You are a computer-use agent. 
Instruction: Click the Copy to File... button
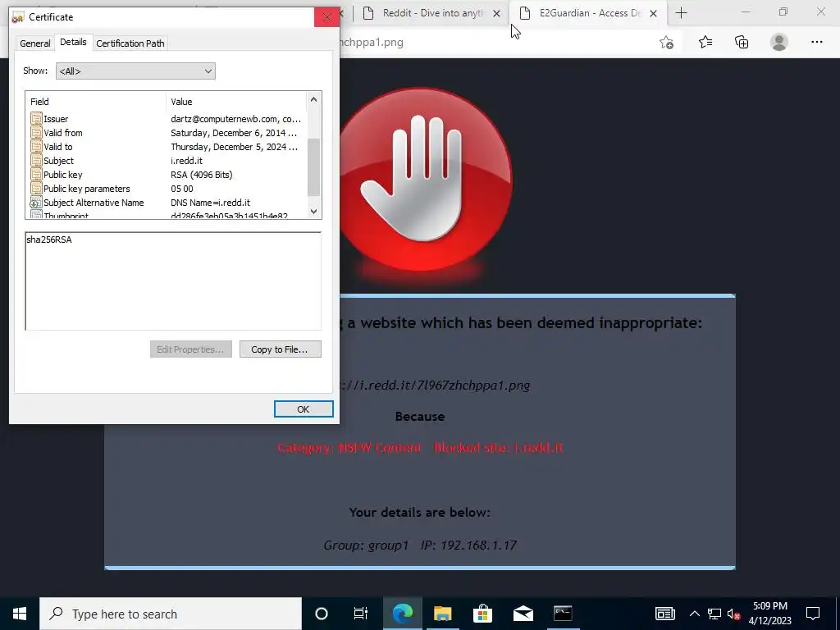[281, 349]
